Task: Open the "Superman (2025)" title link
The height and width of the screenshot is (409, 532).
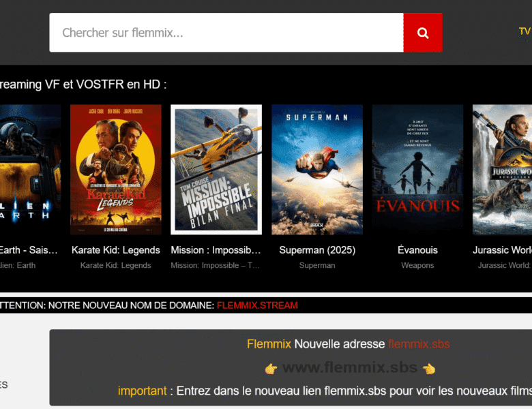Action: click(317, 250)
